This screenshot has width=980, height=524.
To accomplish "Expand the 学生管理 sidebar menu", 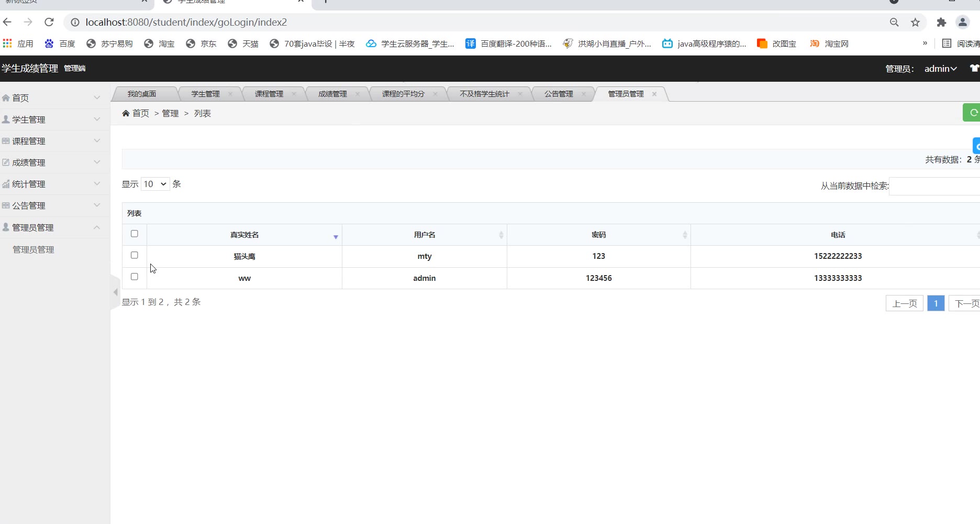I will [x=52, y=119].
